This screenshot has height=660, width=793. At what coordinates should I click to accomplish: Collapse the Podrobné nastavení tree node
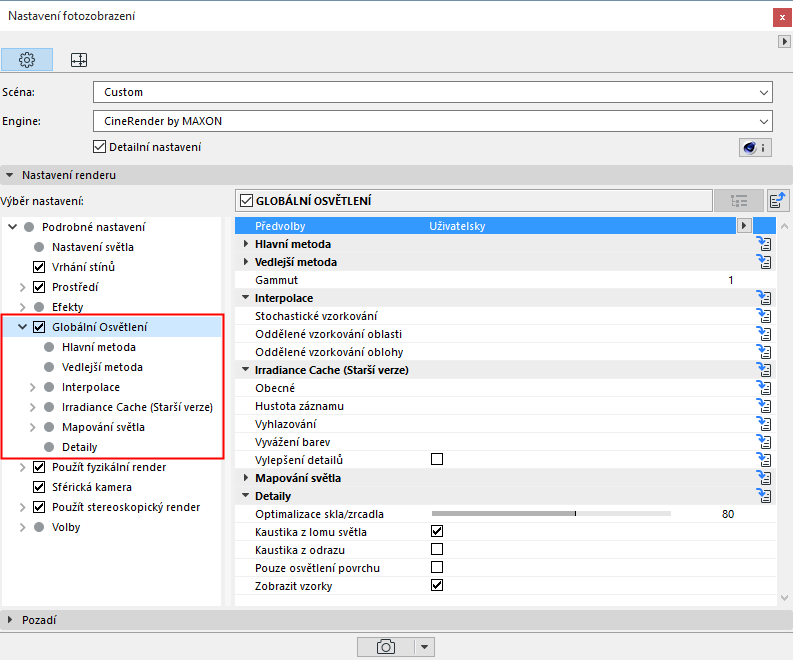pyautogui.click(x=13, y=227)
